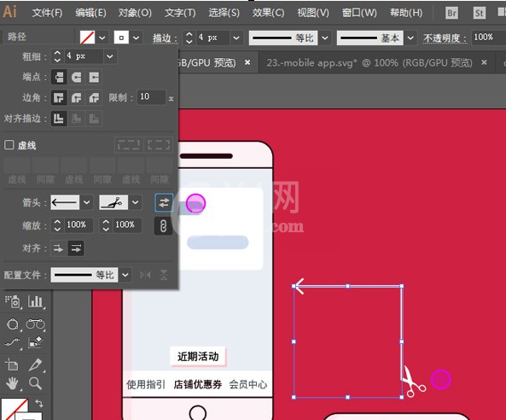
Task: Open the 选择(S) menu
Action: click(x=224, y=13)
